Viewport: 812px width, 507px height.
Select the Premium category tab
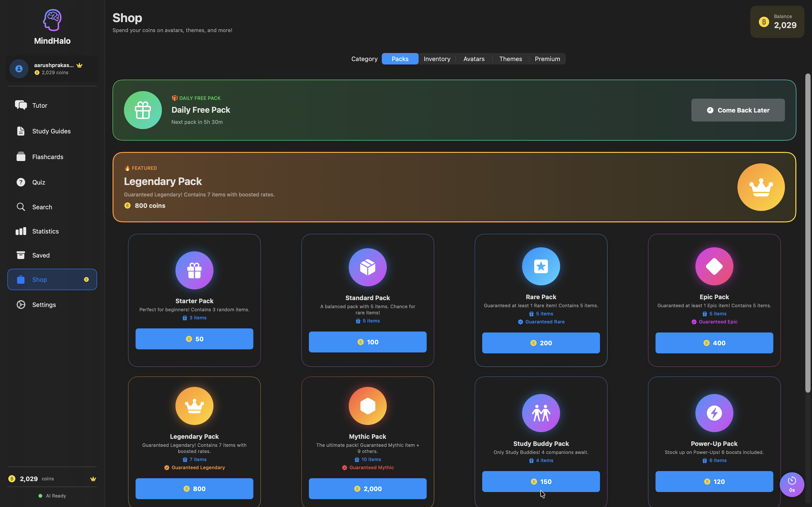coord(547,59)
